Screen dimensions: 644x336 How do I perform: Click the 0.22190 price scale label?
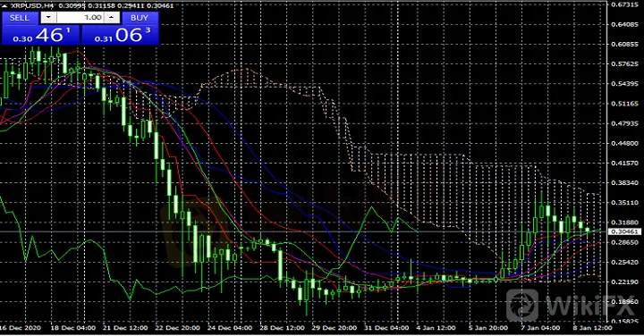coord(624,282)
